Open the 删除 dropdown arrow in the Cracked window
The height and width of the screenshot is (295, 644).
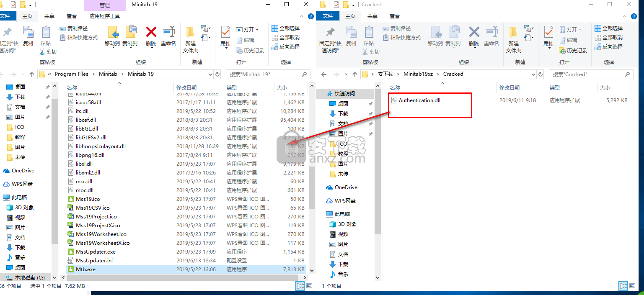pyautogui.click(x=474, y=47)
